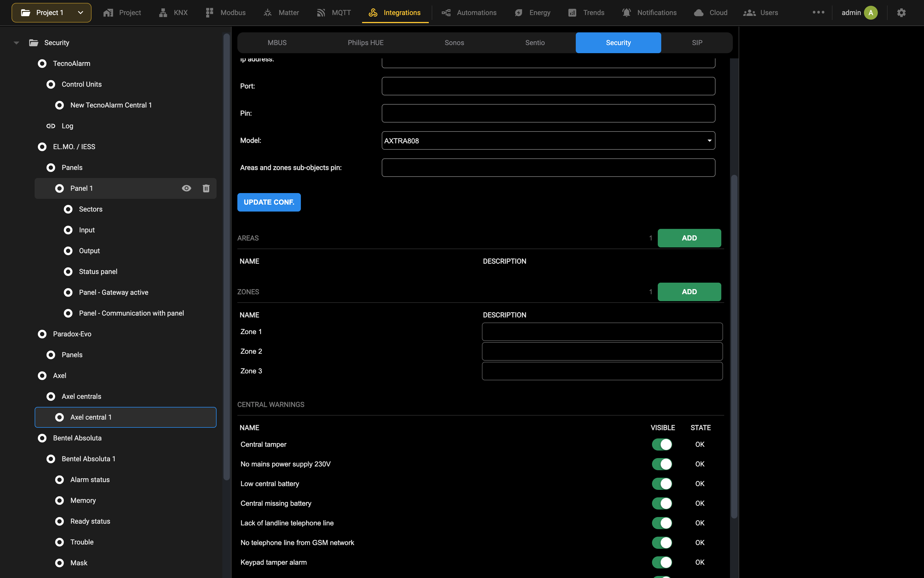The height and width of the screenshot is (578, 924).
Task: Click the Security folder icon
Action: pos(33,42)
